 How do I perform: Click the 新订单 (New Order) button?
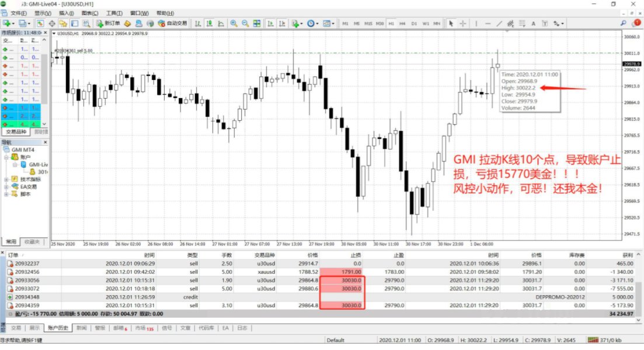coord(109,23)
